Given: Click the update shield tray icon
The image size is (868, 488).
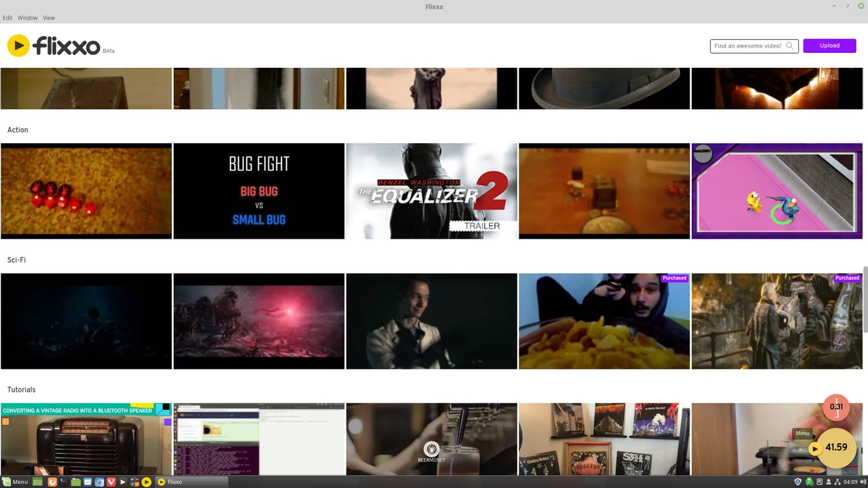Looking at the screenshot, I should pyautogui.click(x=798, y=482).
